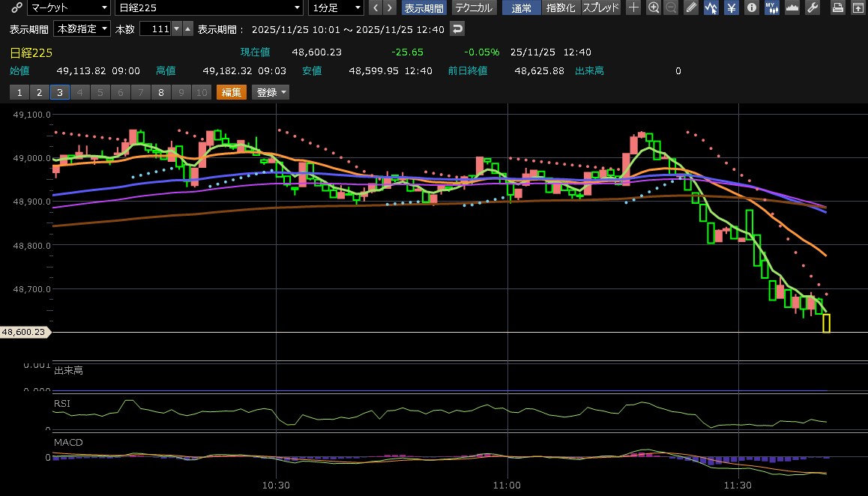The height and width of the screenshot is (496, 868).
Task: Open the 本数指定 period type dropdown
Action: (82, 29)
